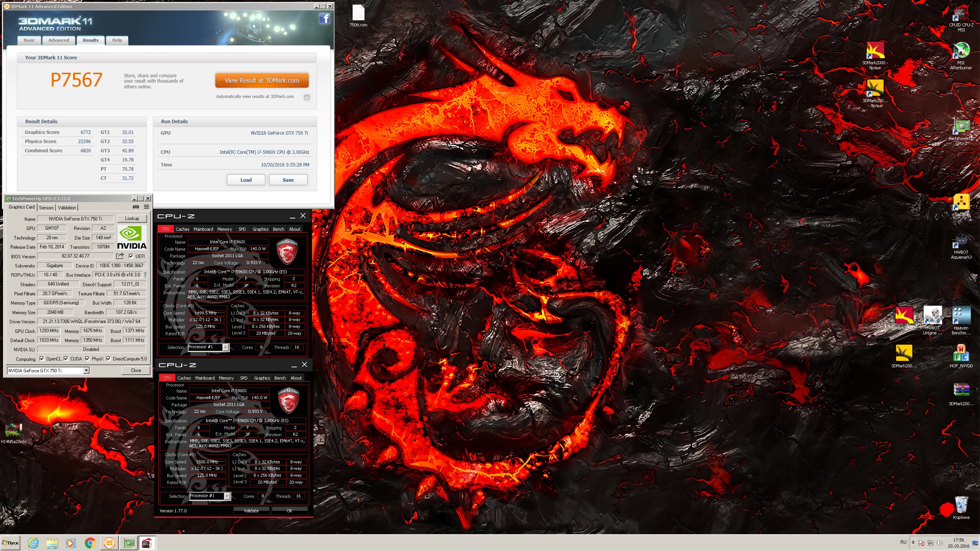Screen dimensions: 980x551
Task: Select the Heaven Benchmark desktop icon
Action: (961, 321)
